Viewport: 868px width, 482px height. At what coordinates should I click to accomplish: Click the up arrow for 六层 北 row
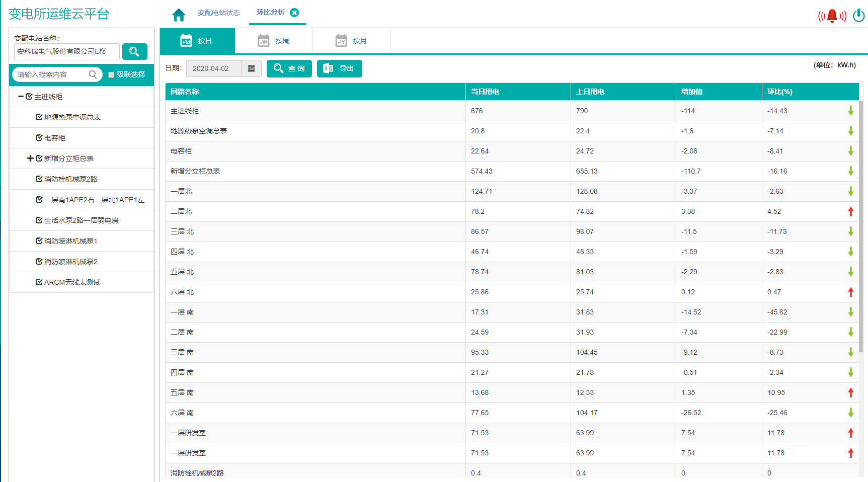click(x=851, y=292)
